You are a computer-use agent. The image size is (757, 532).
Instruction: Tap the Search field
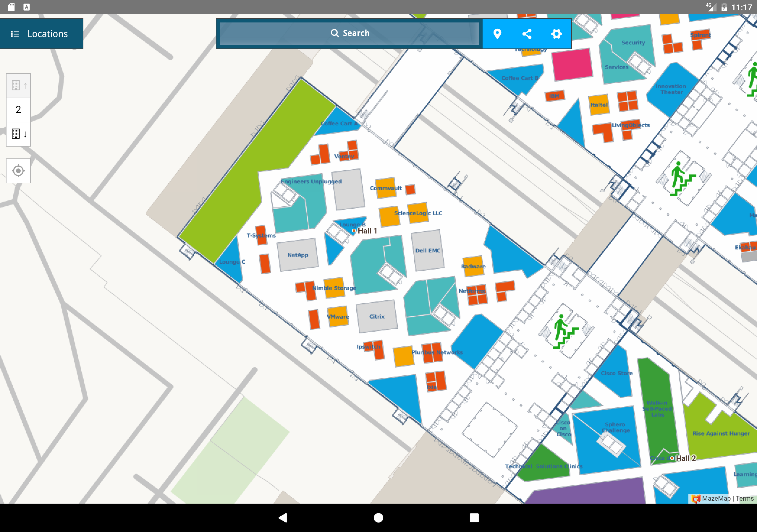click(349, 33)
